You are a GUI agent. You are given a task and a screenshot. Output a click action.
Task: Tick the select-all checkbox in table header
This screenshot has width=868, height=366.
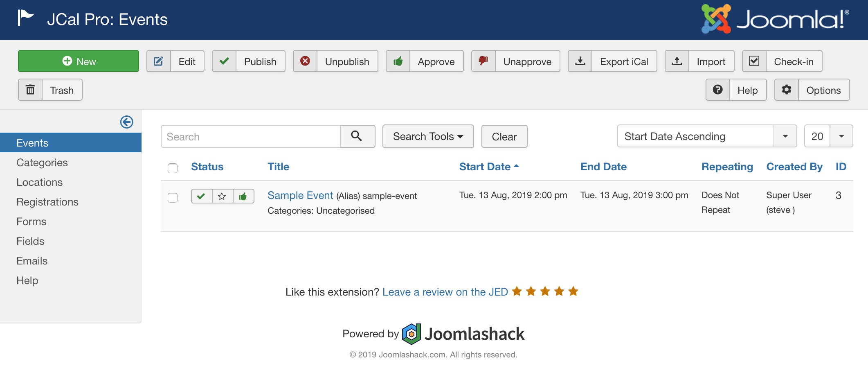(x=173, y=168)
